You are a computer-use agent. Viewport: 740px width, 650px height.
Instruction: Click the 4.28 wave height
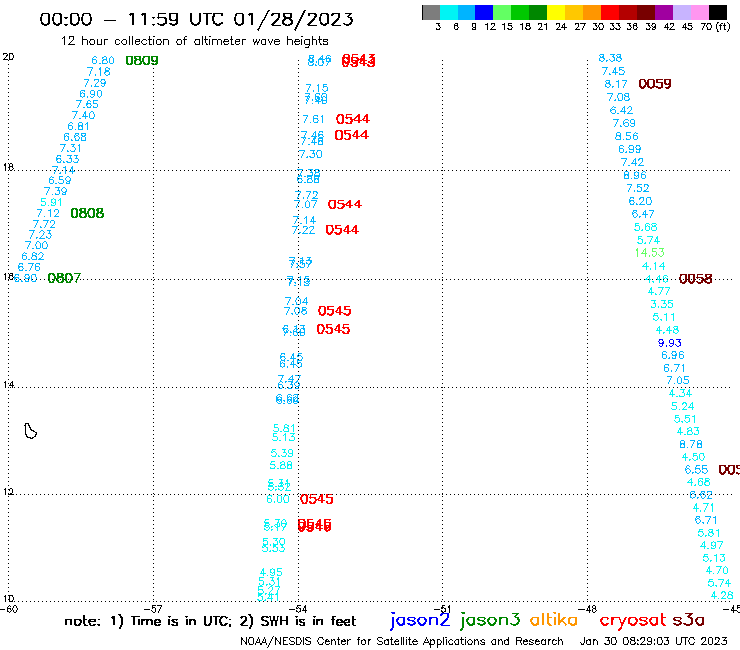pyautogui.click(x=722, y=595)
